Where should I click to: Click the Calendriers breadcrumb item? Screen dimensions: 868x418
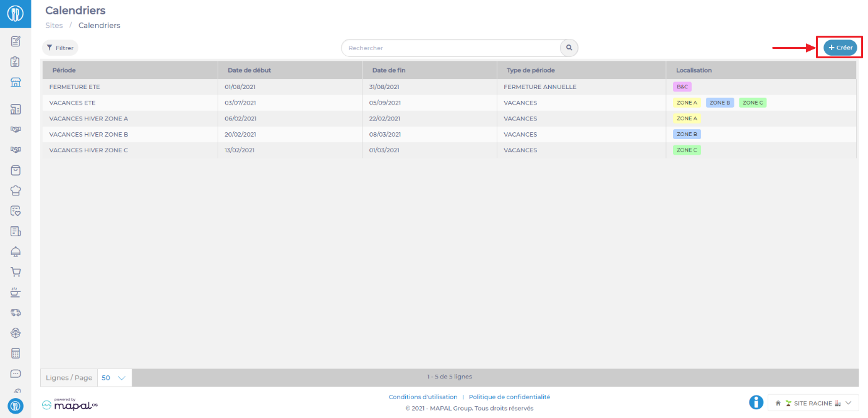point(99,26)
